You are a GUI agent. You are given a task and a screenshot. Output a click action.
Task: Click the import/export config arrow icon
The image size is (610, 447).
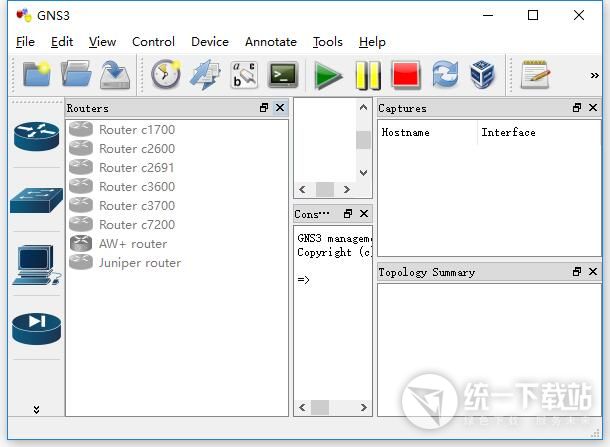click(x=205, y=75)
